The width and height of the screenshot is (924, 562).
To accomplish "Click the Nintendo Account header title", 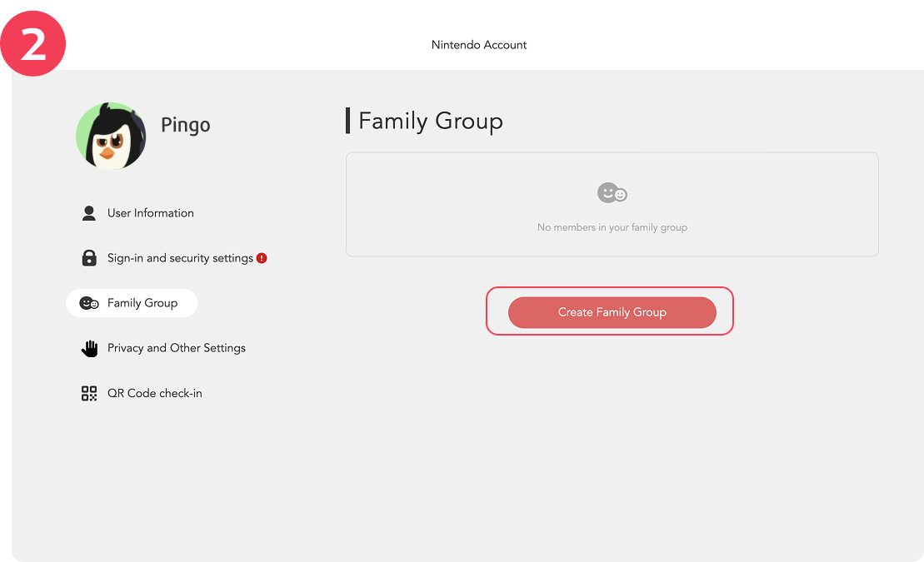I will (479, 45).
